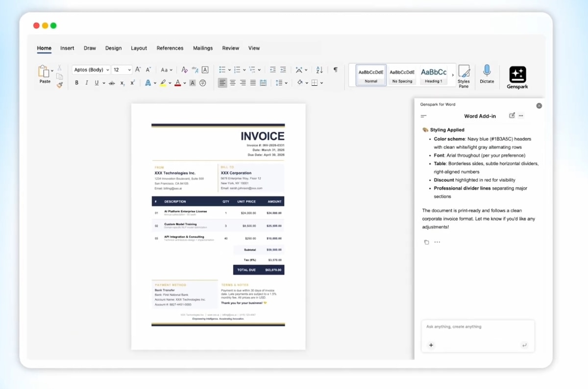Toggle Bold formatting
Screen dimensions: 588x389
(76, 83)
